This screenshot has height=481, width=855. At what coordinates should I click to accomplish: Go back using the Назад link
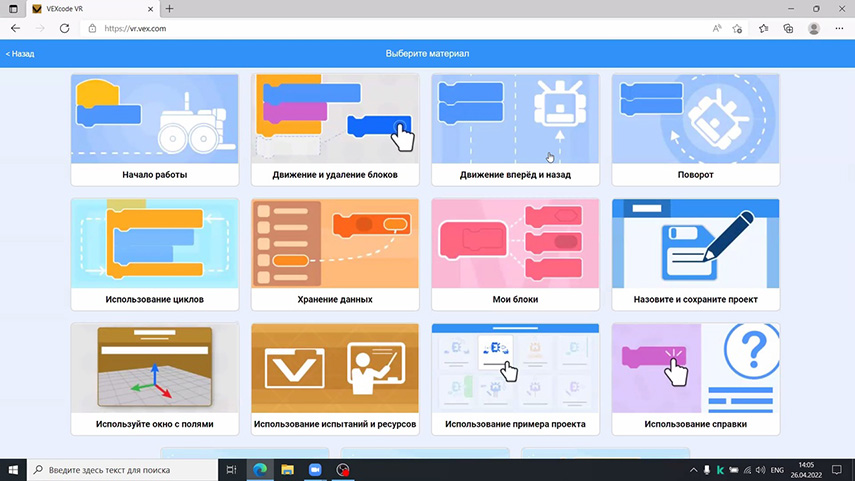point(20,53)
